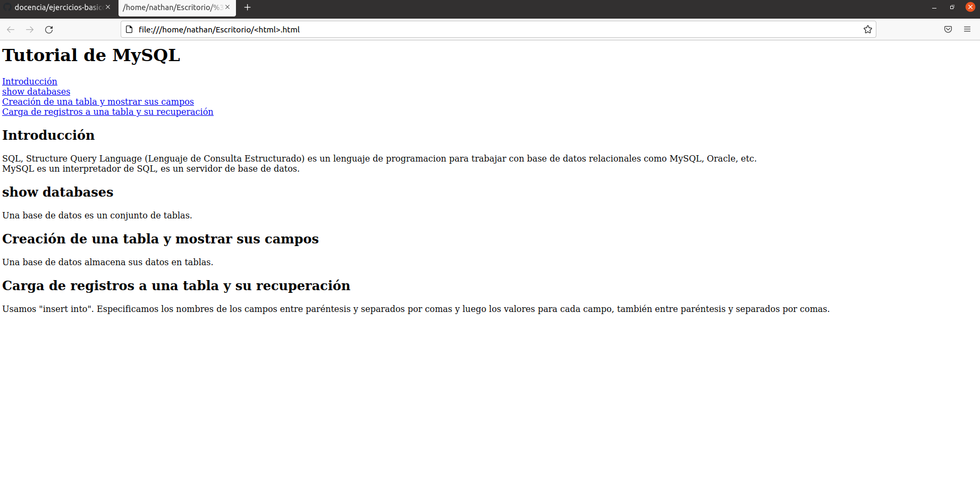This screenshot has width=980, height=490.
Task: Reload the current page
Action: (49, 29)
